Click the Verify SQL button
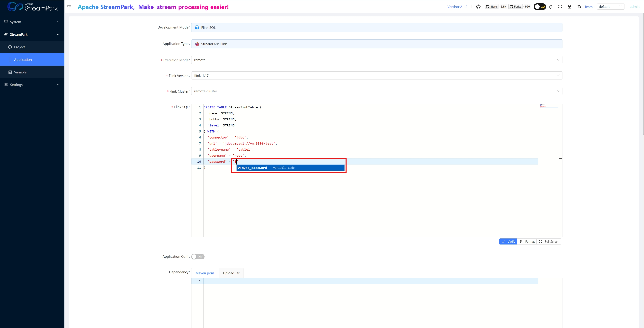644x328 pixels. [508, 242]
